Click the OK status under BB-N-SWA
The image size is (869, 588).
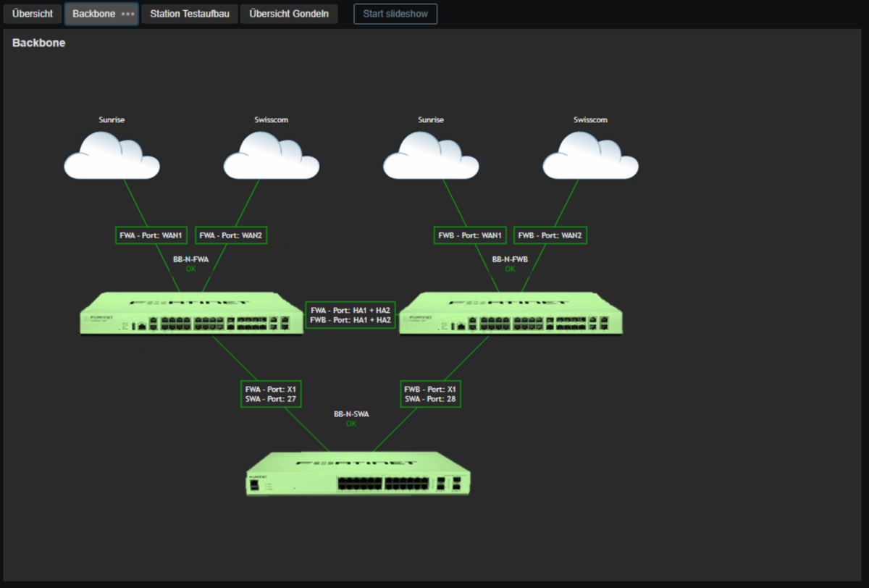[x=351, y=424]
